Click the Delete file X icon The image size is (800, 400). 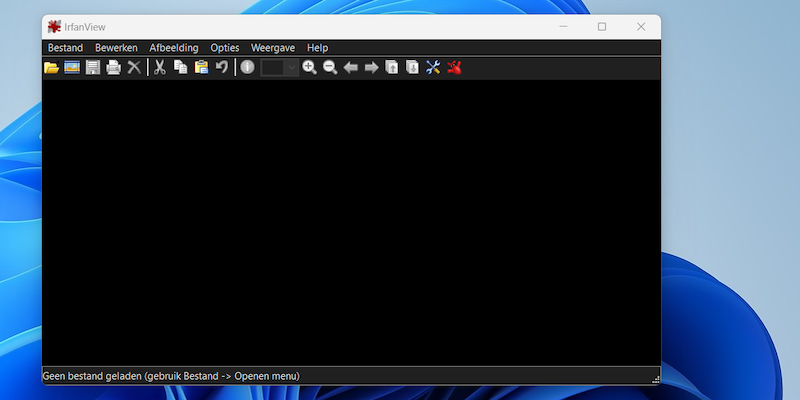click(x=134, y=68)
